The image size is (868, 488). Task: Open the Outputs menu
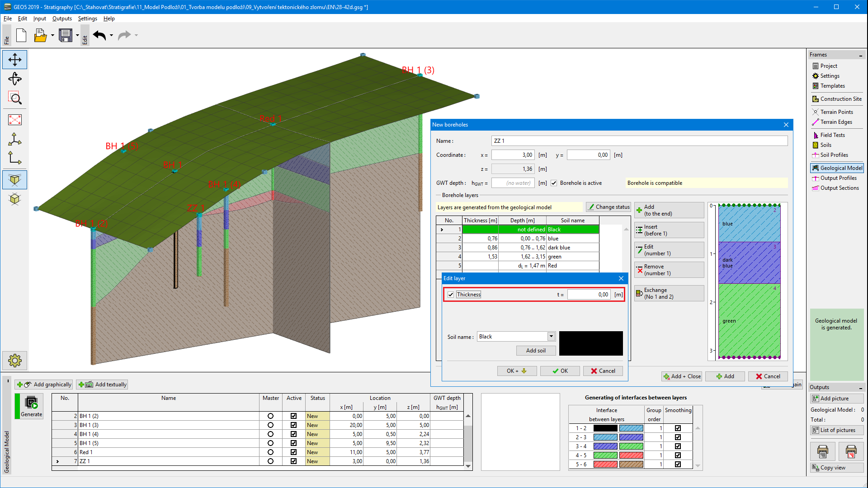click(62, 19)
